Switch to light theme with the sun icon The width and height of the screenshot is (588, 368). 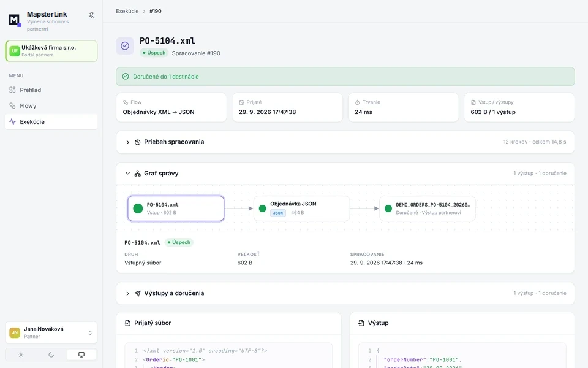click(x=21, y=355)
